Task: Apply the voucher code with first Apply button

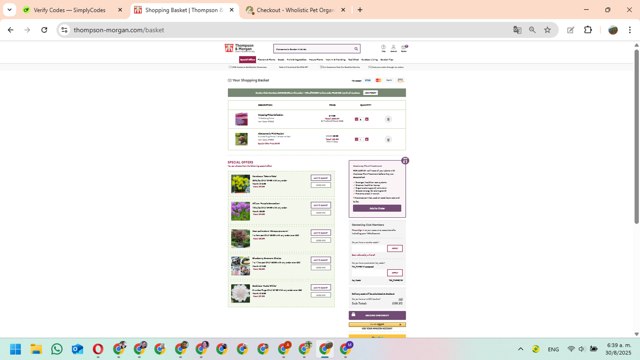Action: [x=395, y=248]
